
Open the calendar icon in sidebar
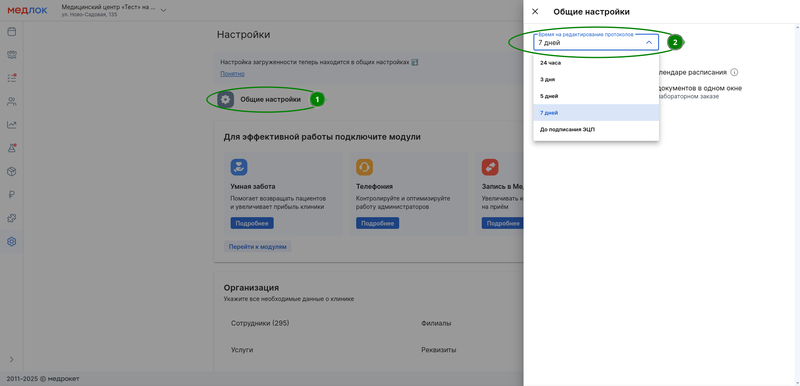click(11, 32)
